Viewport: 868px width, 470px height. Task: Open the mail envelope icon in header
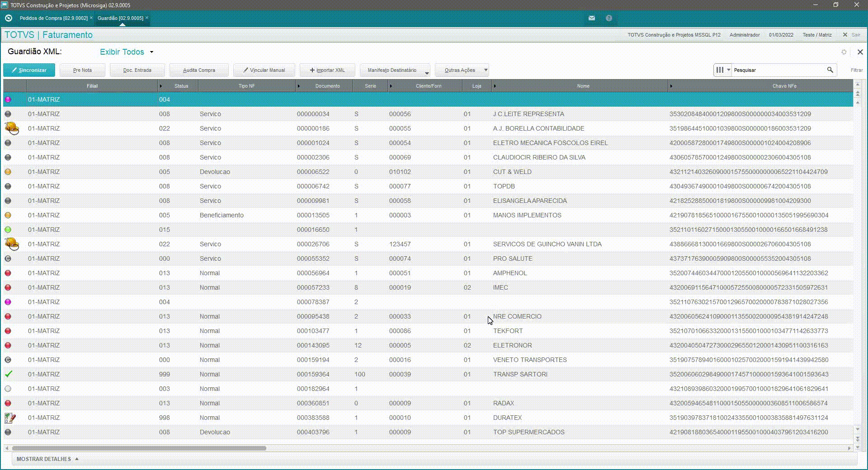point(591,18)
